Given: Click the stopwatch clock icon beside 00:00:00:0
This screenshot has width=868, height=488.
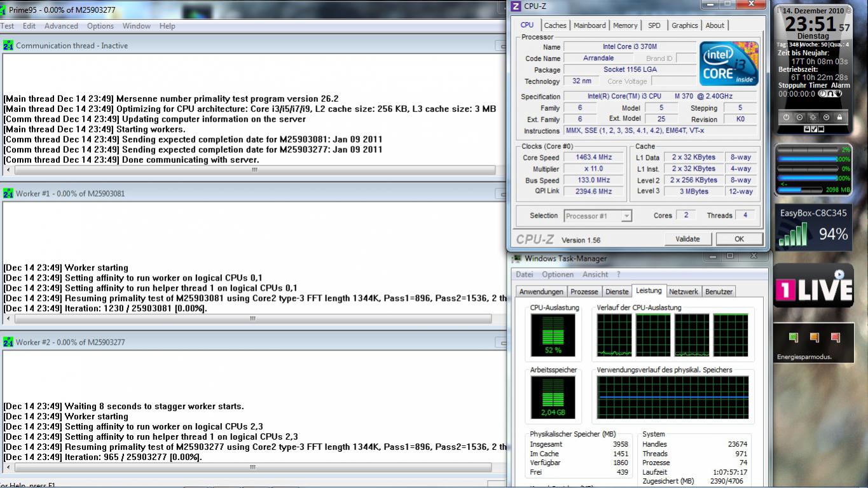Looking at the screenshot, I should tap(822, 94).
